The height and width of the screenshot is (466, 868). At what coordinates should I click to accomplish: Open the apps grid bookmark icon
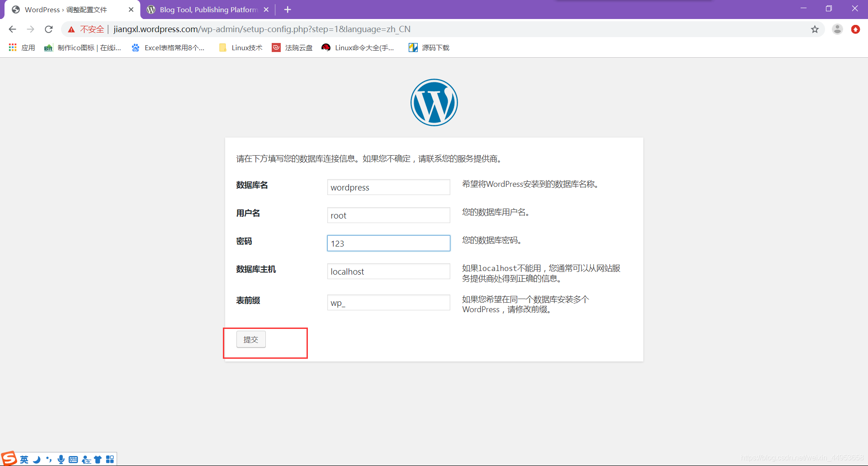coord(13,48)
